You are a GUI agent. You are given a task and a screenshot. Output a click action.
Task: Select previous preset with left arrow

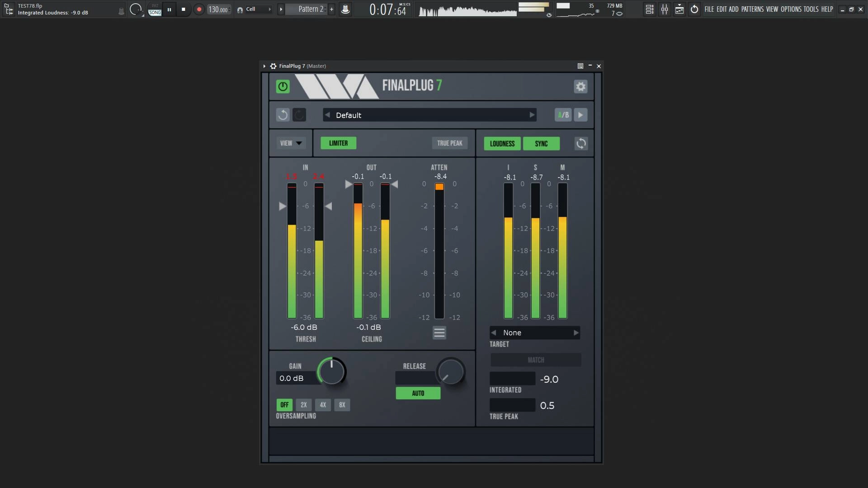327,115
